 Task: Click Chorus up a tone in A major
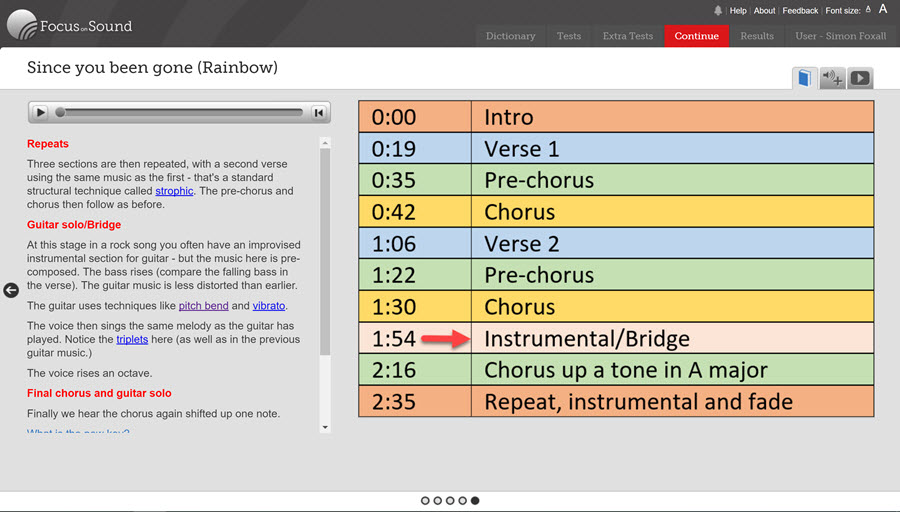[x=626, y=370]
